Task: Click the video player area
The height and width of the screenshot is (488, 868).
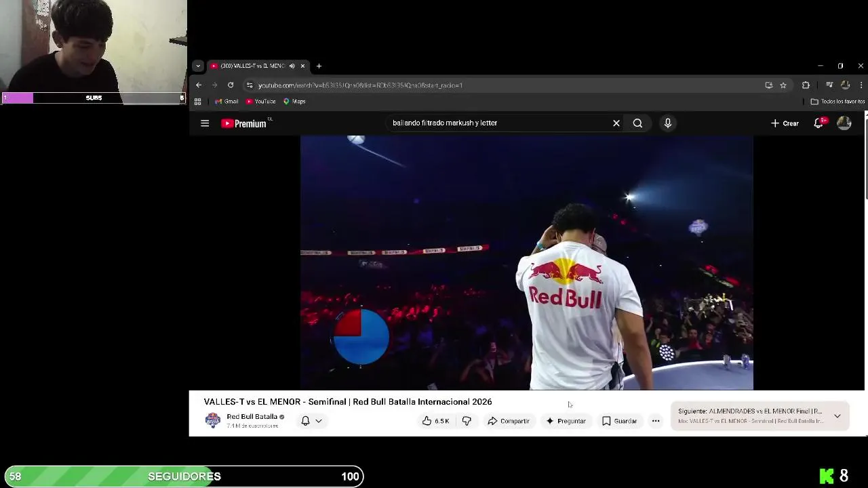Action: pyautogui.click(x=526, y=263)
